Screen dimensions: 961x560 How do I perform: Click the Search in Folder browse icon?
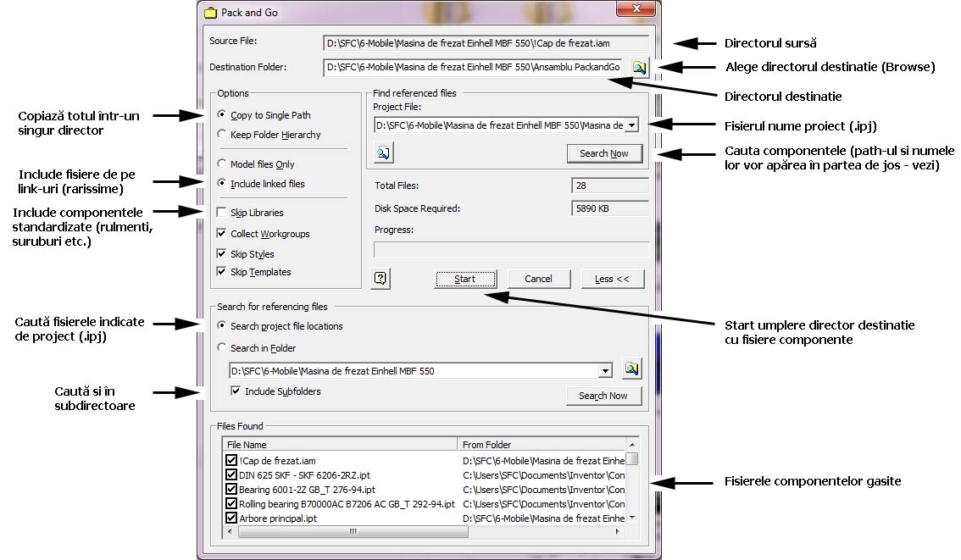(x=631, y=369)
